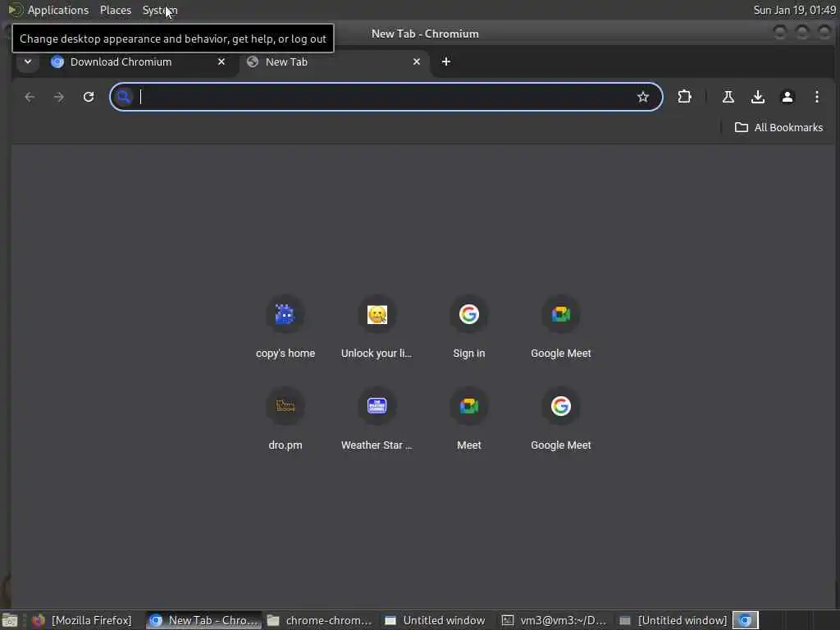Select New Tab - Chromium taskbar entry

pos(203,620)
